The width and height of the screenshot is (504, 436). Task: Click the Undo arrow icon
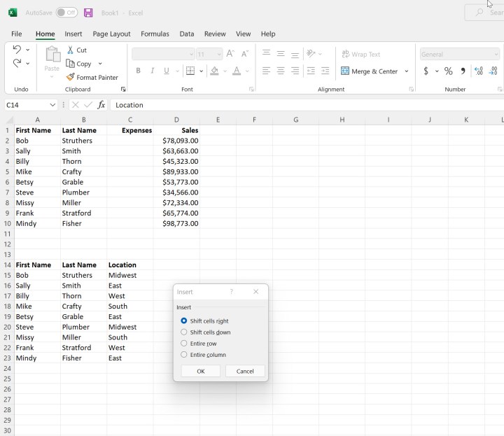(17, 50)
